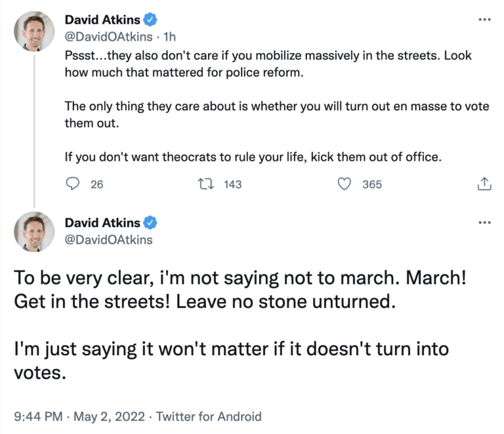Visit the @DavidOAtkins handle in bottom tweet

tap(108, 240)
